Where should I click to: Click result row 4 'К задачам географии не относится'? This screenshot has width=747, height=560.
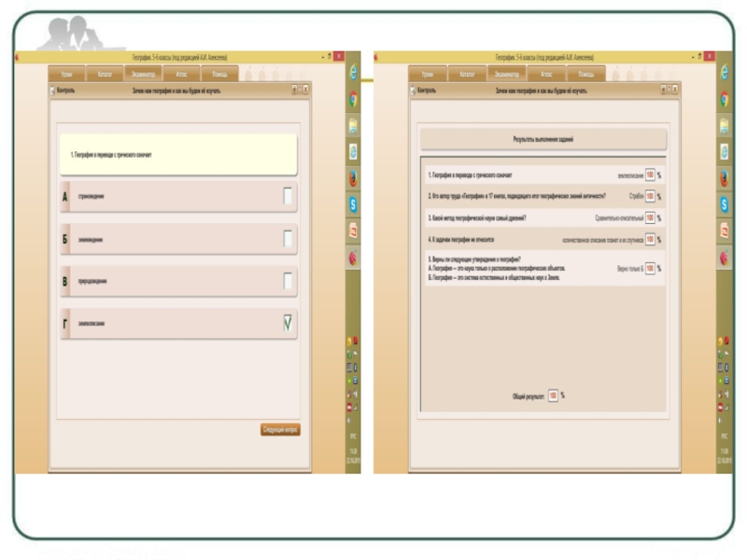[544, 240]
